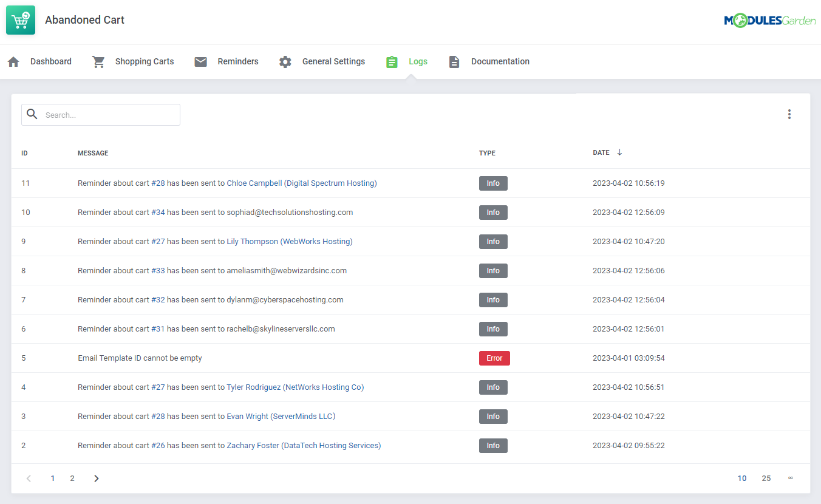Screen dimensions: 821x504
Task: Advance to next page with chevron arrow
Action: (96, 478)
